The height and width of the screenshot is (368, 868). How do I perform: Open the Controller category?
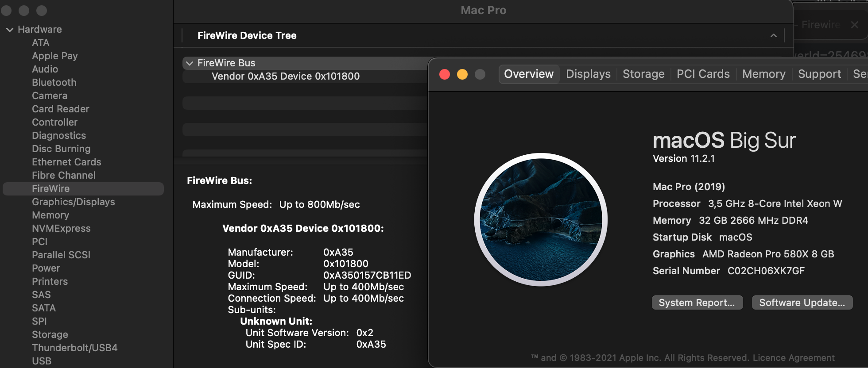[x=54, y=123]
